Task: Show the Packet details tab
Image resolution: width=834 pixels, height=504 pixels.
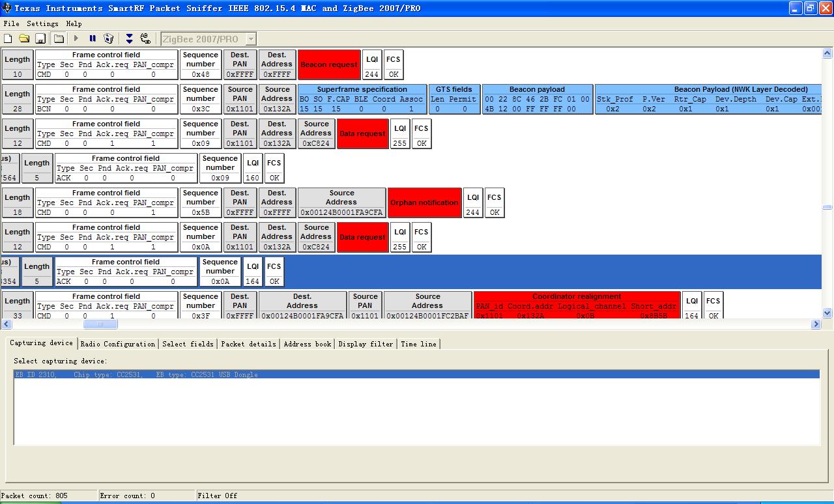Action: (249, 344)
